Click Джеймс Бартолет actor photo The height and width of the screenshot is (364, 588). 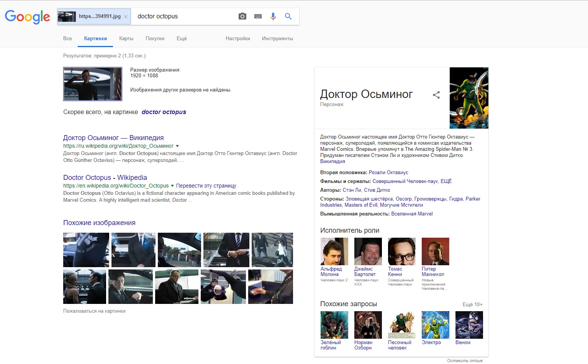click(368, 251)
